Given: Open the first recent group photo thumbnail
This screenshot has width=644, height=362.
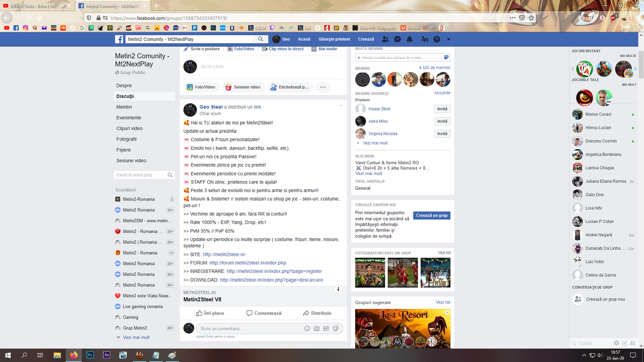Looking at the screenshot, I should [370, 273].
